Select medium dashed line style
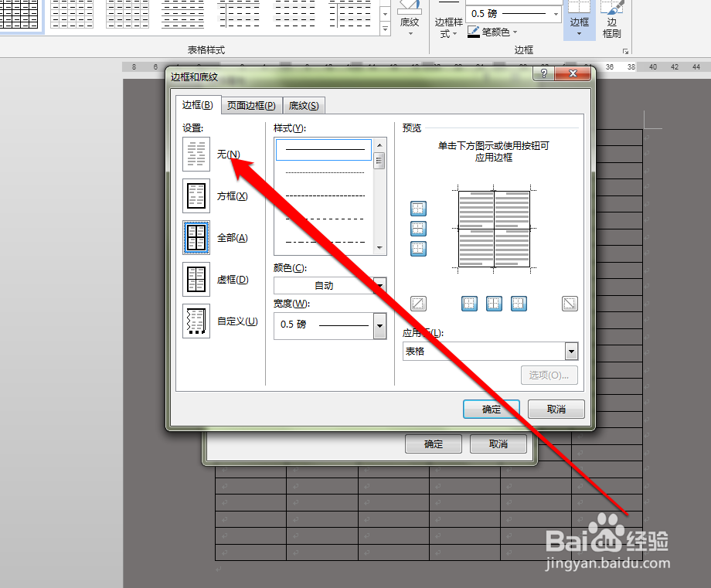This screenshot has width=711, height=588. (x=325, y=219)
